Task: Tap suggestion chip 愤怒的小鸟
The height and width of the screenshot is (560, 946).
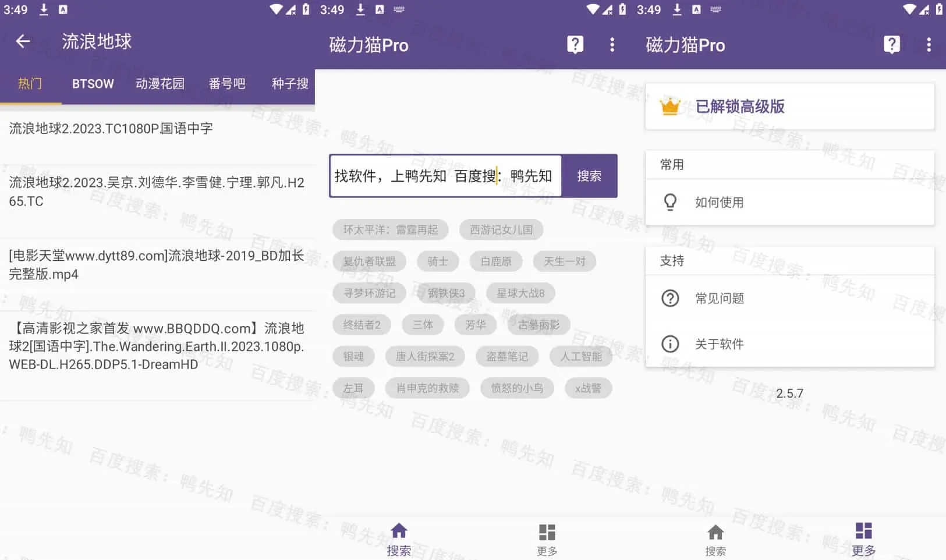Action: pyautogui.click(x=517, y=388)
